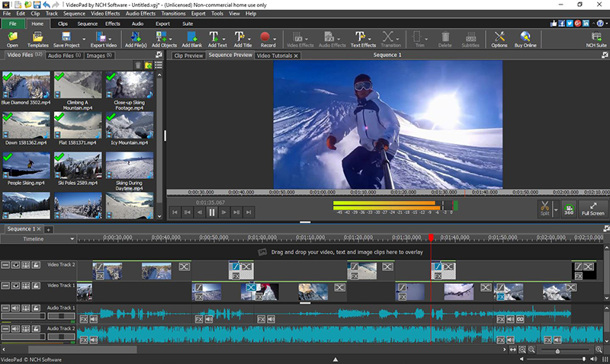This screenshot has width=610, height=364.
Task: Toggle the lock on Video Track 1
Action: coord(34,286)
